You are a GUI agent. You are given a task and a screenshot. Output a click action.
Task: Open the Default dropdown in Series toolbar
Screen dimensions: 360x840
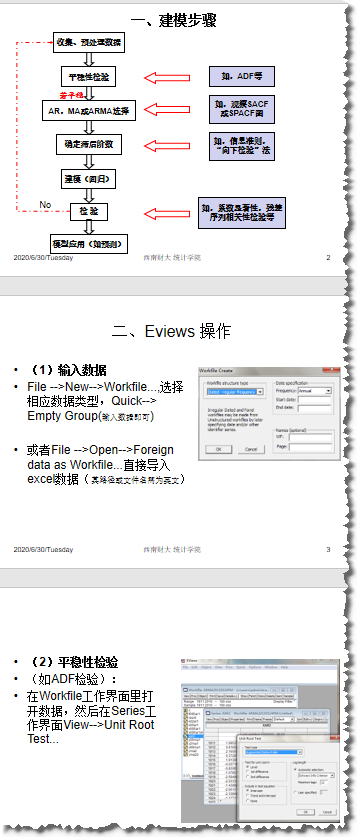pyautogui.click(x=284, y=719)
